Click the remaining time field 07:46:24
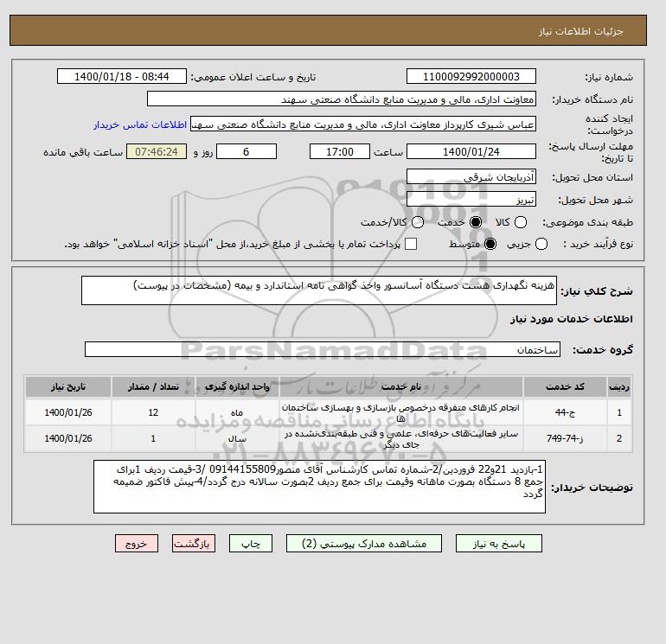The height and width of the screenshot is (644, 666). click(157, 151)
